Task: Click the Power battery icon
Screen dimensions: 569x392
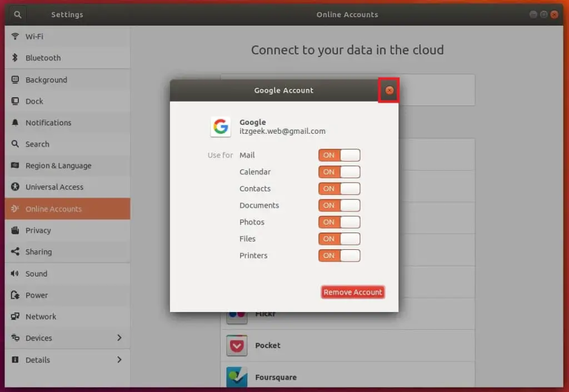Action: coord(15,295)
